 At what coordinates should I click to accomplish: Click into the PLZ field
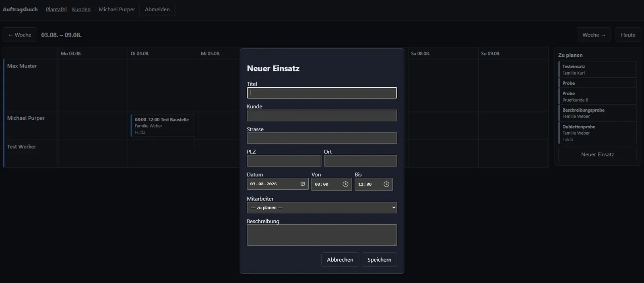pyautogui.click(x=284, y=161)
